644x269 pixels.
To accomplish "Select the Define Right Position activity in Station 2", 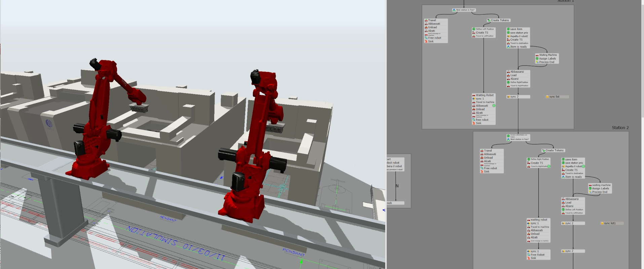I will tap(538, 159).
